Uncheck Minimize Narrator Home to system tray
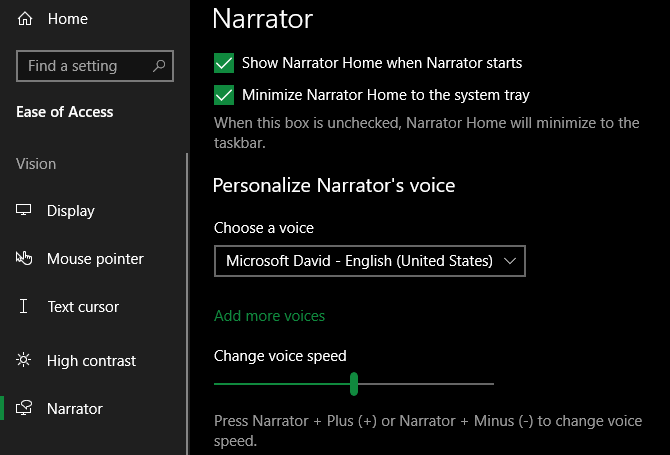 (x=224, y=95)
